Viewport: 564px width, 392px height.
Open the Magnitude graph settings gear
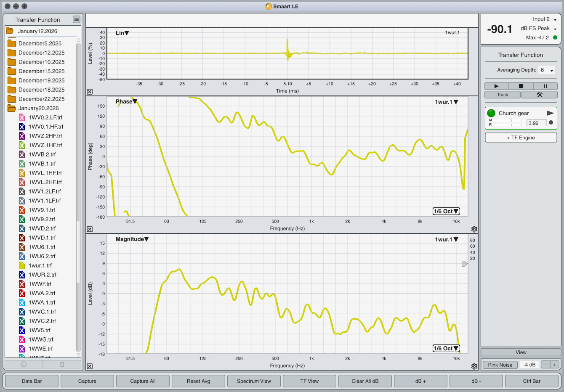click(474, 366)
